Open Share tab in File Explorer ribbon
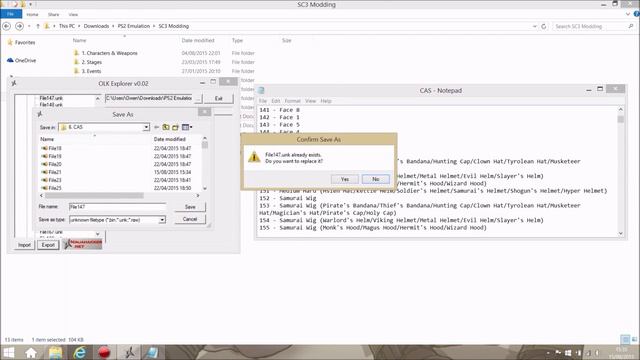This screenshot has height=360, width=640. [53, 14]
